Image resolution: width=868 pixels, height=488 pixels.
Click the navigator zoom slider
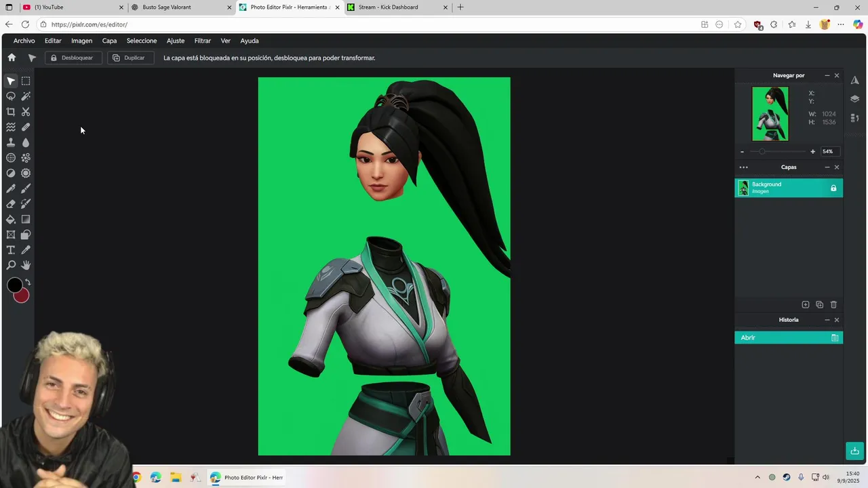tap(777, 152)
